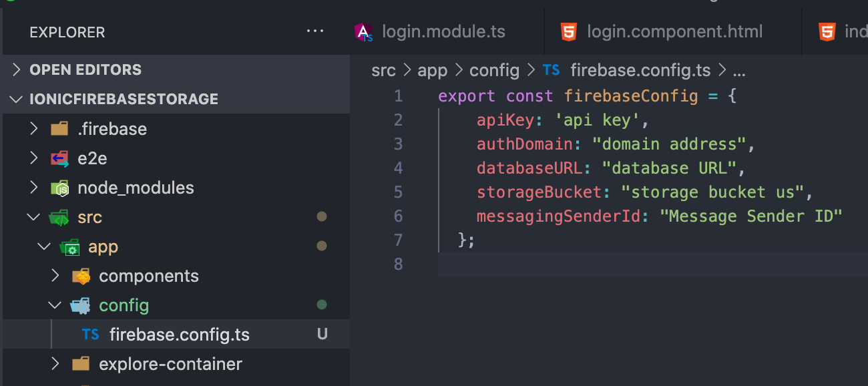
Task: Switch to the login.component.html tab
Action: point(674,32)
